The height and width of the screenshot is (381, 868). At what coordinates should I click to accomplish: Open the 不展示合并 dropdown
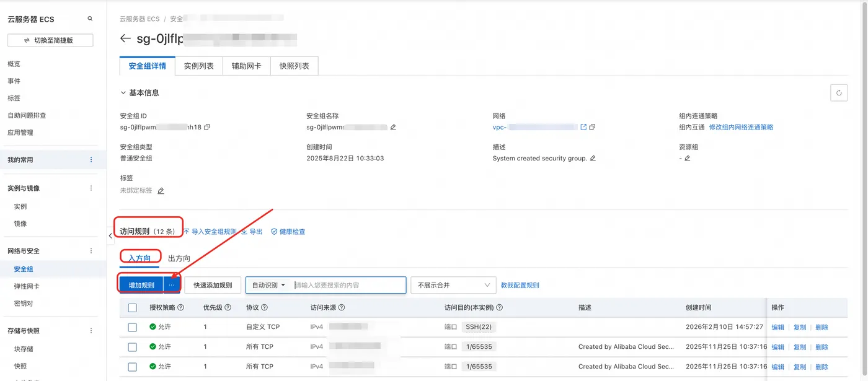tap(453, 285)
